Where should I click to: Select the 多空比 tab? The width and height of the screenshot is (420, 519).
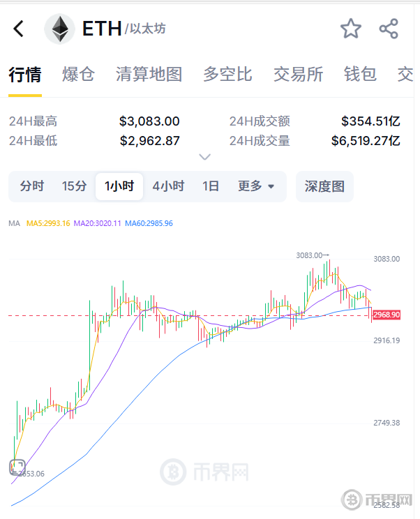(x=227, y=74)
